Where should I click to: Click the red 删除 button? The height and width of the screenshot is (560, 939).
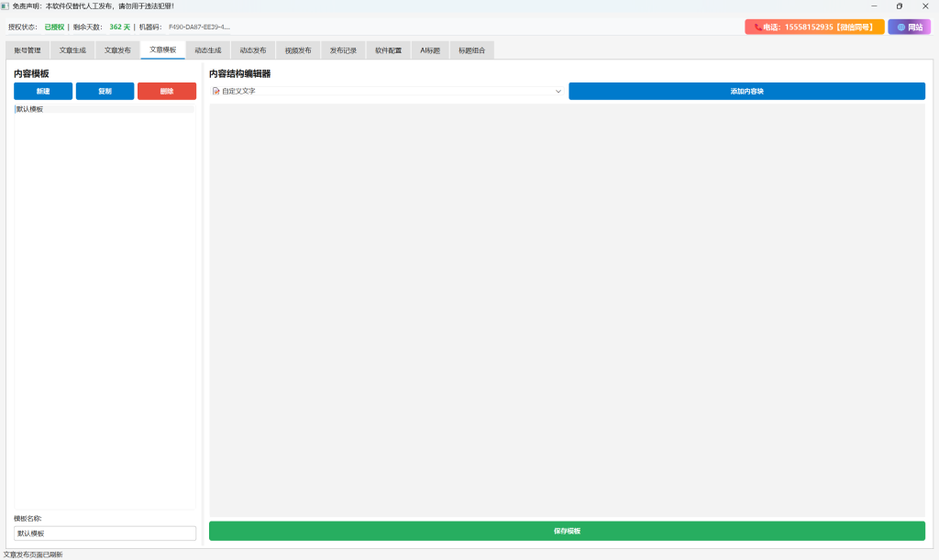[x=167, y=92]
